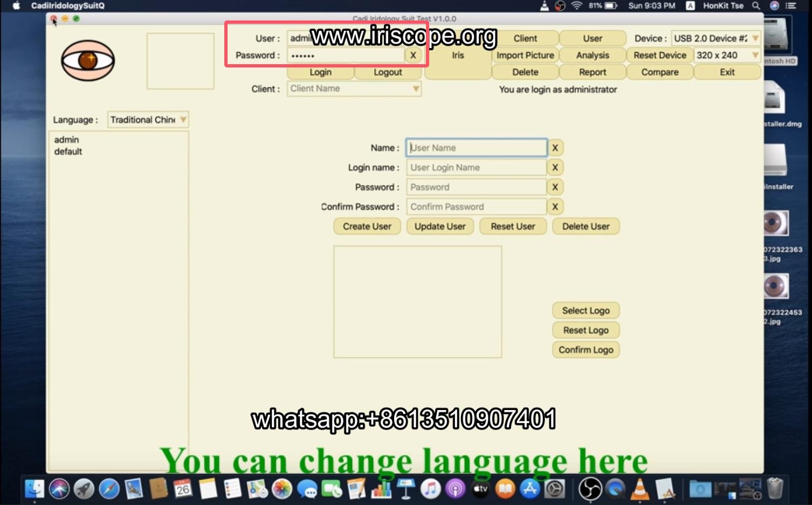This screenshot has height=505, width=812.
Task: Open the Report section
Action: (593, 72)
